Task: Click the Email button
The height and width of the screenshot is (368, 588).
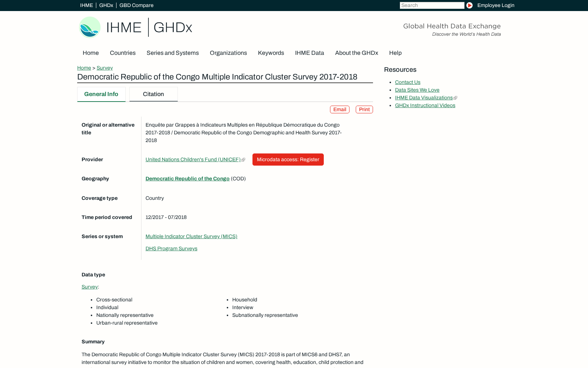Action: pyautogui.click(x=340, y=109)
